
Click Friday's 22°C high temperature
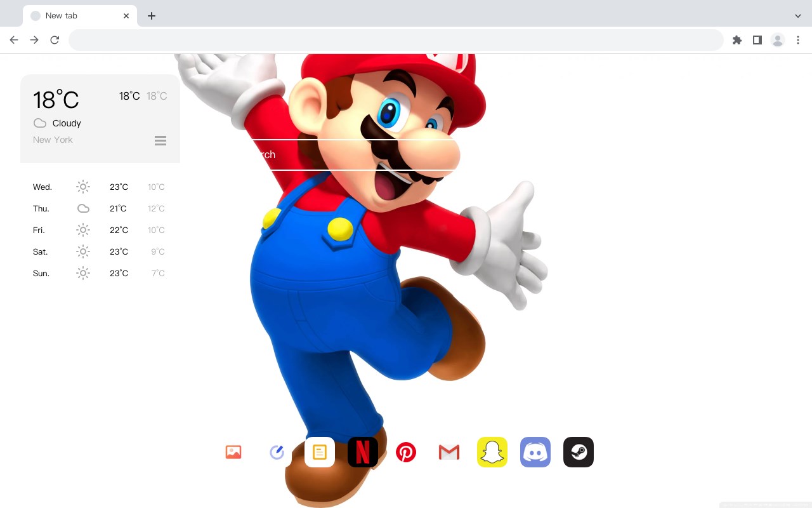click(119, 230)
